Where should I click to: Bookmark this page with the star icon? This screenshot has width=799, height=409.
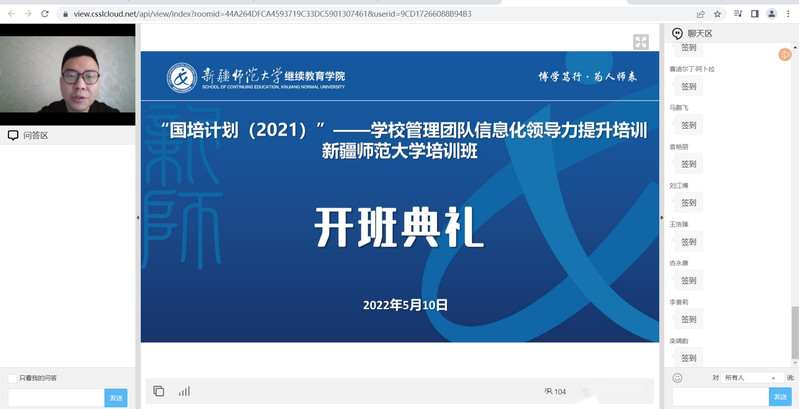point(717,14)
